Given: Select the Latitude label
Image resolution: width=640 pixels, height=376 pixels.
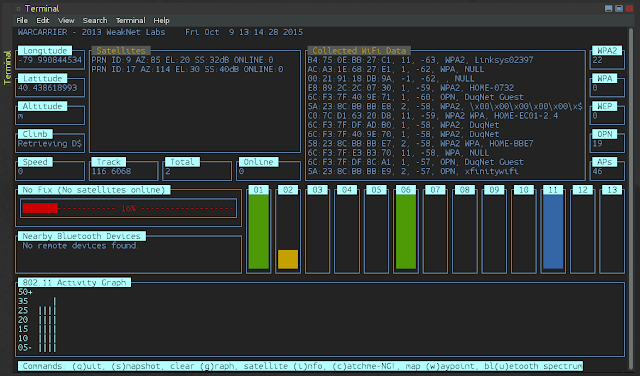Looking at the screenshot, I should 42,78.
